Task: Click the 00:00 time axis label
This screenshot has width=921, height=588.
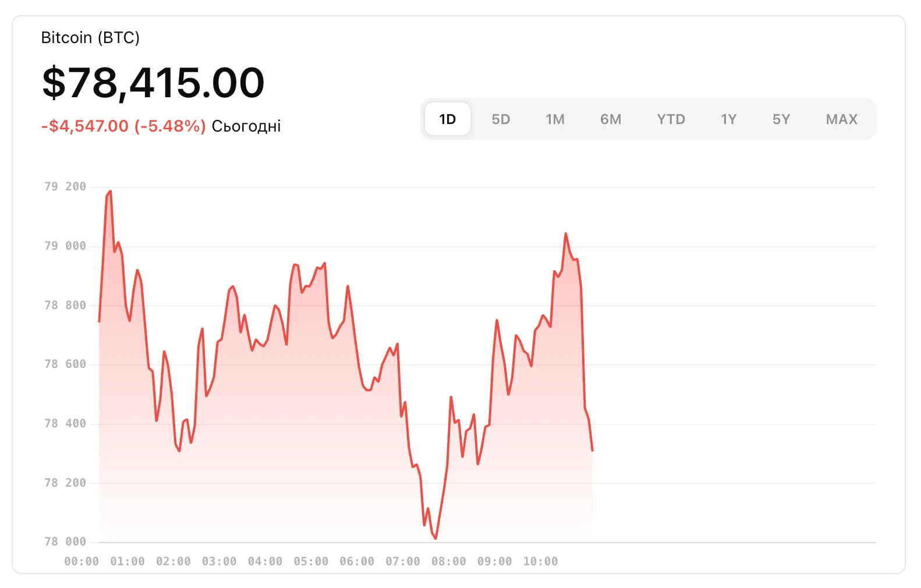Action: [82, 561]
